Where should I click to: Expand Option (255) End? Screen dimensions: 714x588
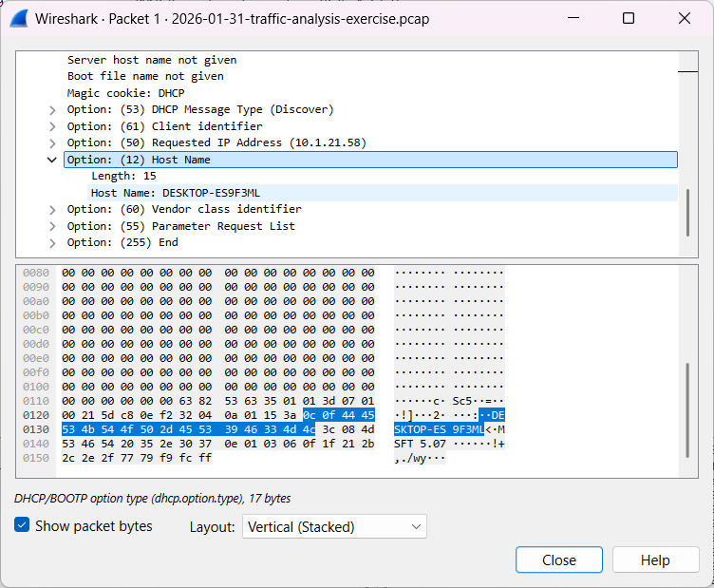52,243
